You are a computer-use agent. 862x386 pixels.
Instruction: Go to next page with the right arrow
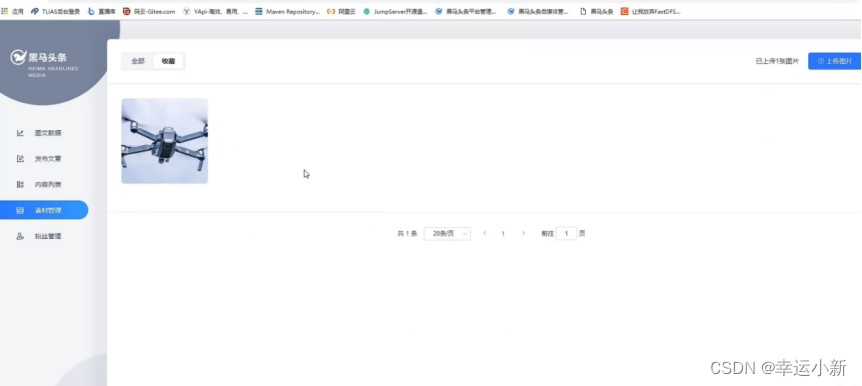click(x=523, y=234)
